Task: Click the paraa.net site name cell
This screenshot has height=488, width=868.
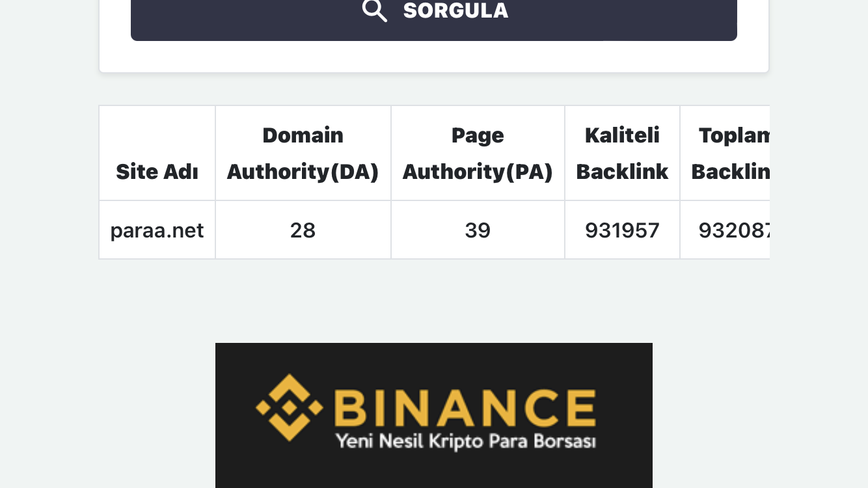Action: 157,230
